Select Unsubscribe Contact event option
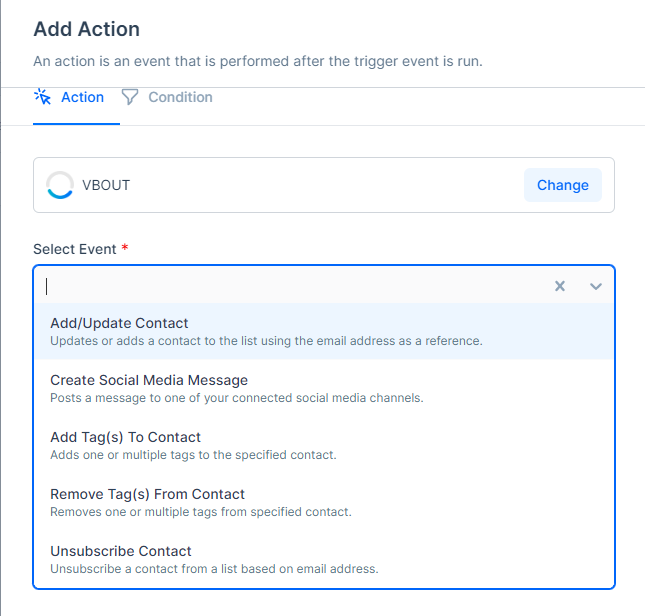This screenshot has width=645, height=616. pyautogui.click(x=121, y=551)
